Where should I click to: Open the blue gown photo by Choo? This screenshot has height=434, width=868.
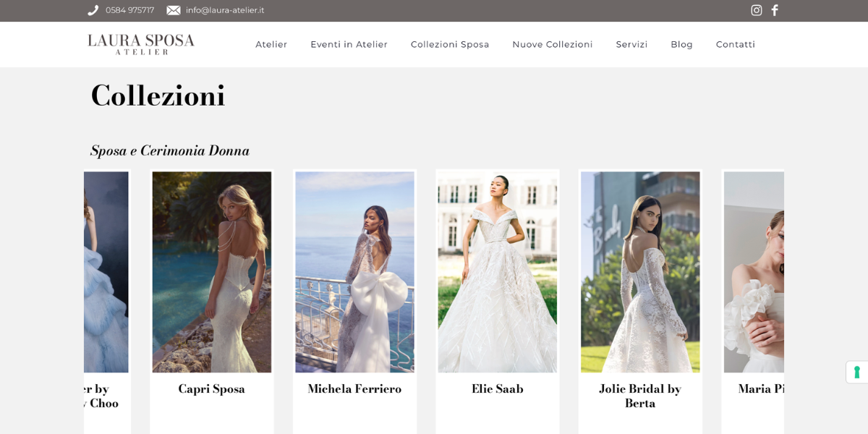(x=106, y=272)
